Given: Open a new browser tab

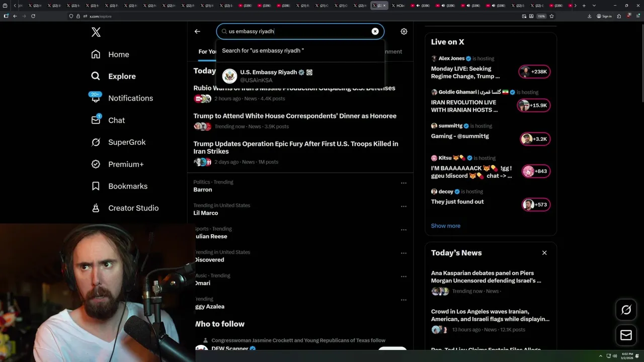Looking at the screenshot, I should tap(584, 6).
